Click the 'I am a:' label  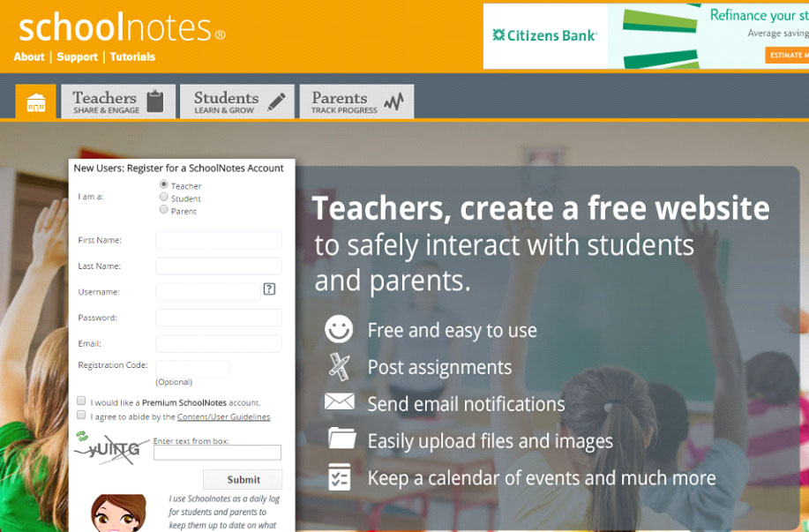91,197
